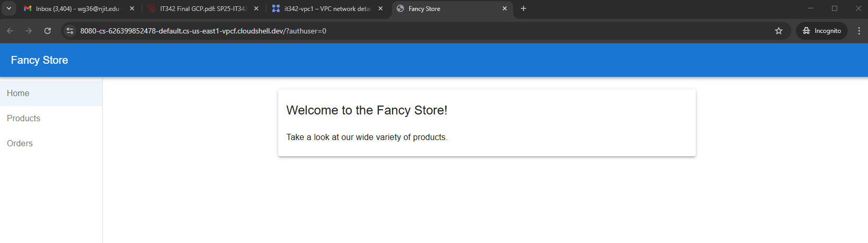Open Chrome three-dot menu

click(859, 31)
